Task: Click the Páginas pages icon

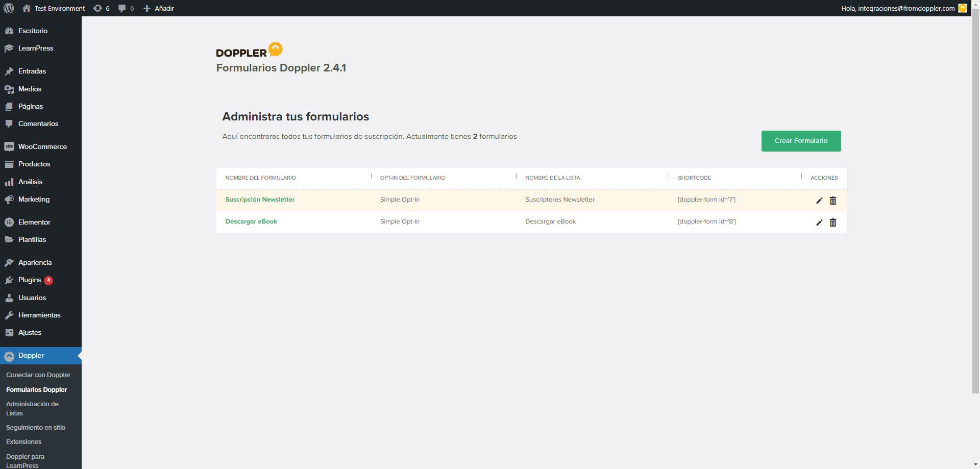Action: pyautogui.click(x=9, y=106)
